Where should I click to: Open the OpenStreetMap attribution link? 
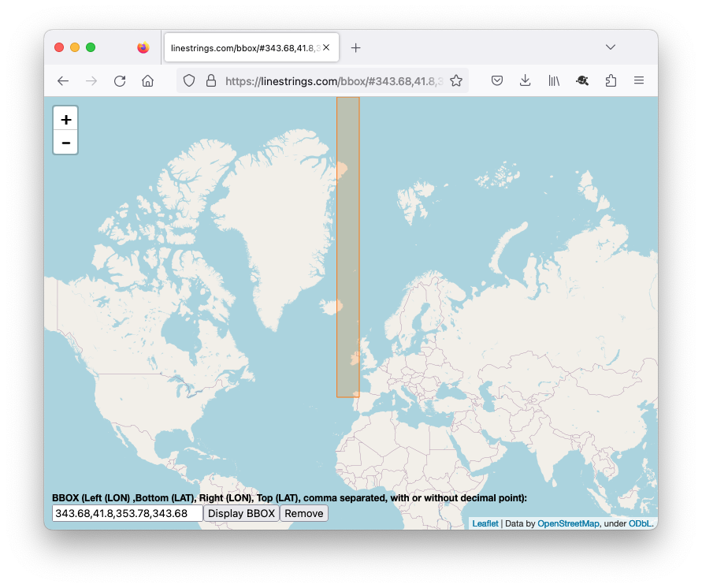[568, 523]
